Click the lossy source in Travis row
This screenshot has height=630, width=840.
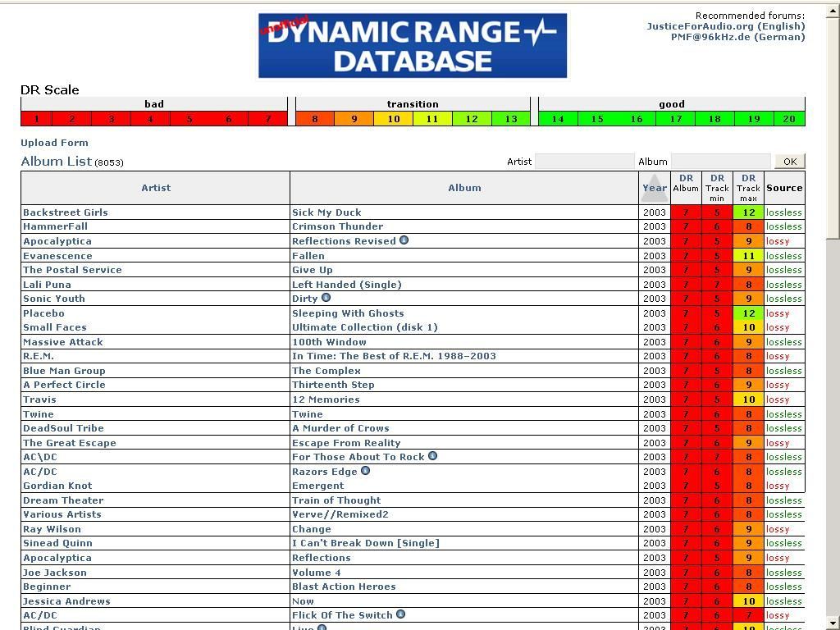point(778,399)
